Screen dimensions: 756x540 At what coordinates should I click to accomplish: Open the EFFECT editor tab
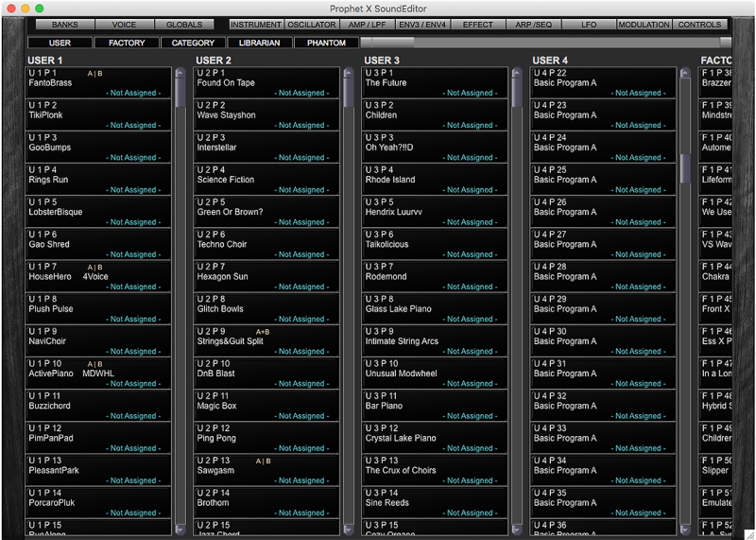point(478,25)
